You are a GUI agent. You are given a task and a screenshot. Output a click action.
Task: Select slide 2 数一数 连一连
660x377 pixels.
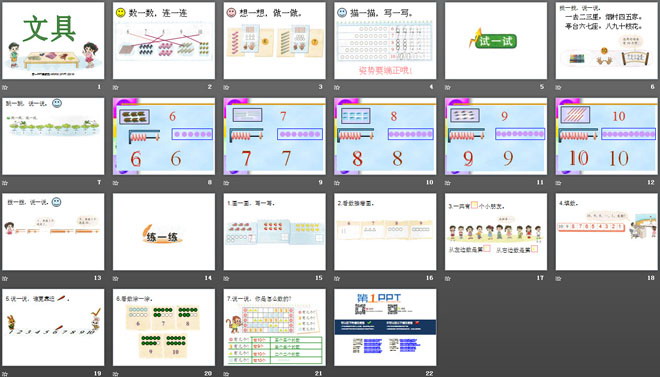(164, 41)
